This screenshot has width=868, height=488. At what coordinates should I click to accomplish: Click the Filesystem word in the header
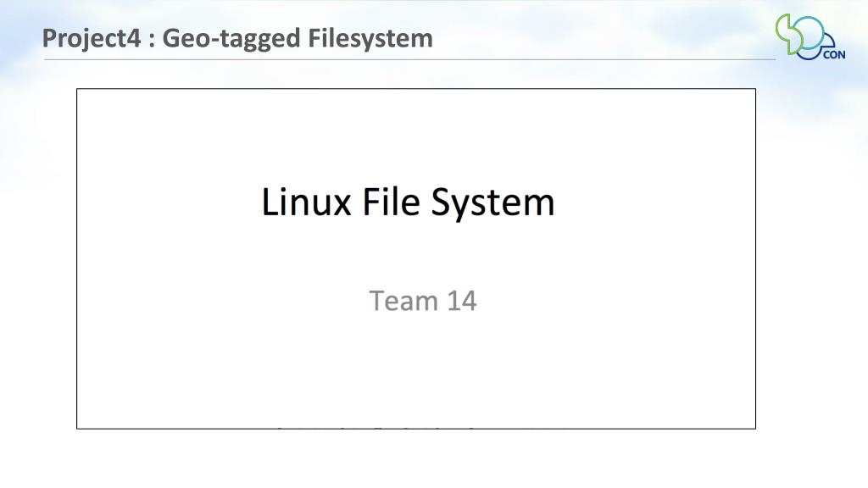[x=370, y=39]
